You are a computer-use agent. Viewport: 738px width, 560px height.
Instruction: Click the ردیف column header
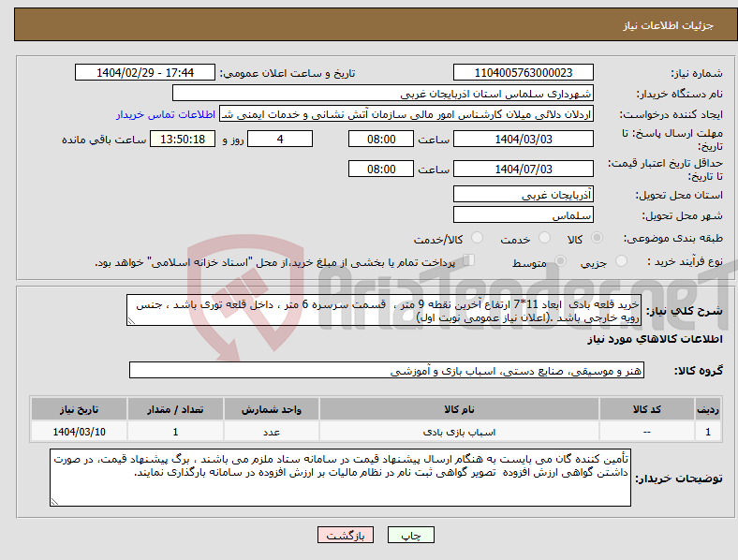coord(708,409)
